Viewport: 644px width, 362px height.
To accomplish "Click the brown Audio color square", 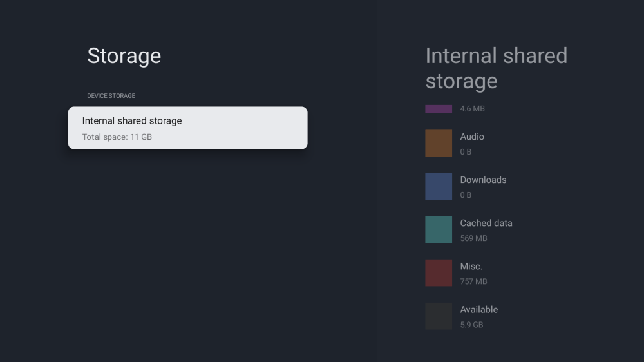I will click(439, 143).
